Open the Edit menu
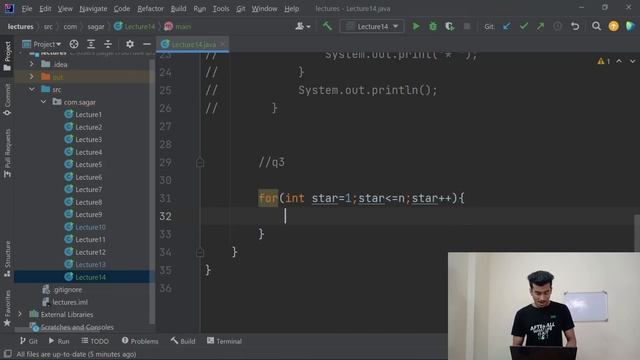This screenshot has width=640, height=360. [x=45, y=9]
